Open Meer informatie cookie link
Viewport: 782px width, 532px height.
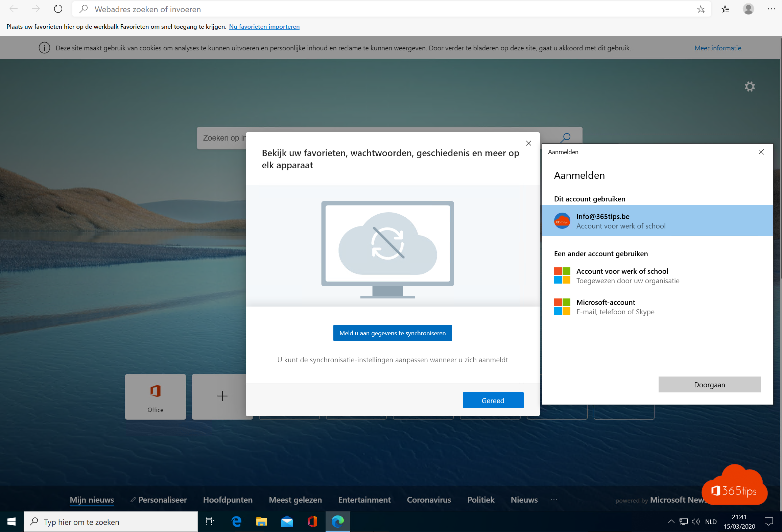pos(718,48)
